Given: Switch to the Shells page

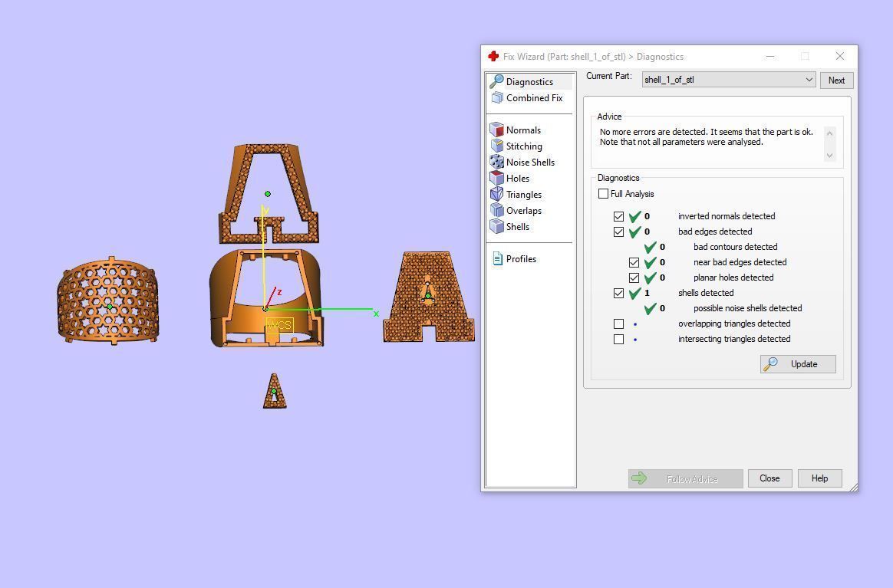Looking at the screenshot, I should [x=518, y=227].
